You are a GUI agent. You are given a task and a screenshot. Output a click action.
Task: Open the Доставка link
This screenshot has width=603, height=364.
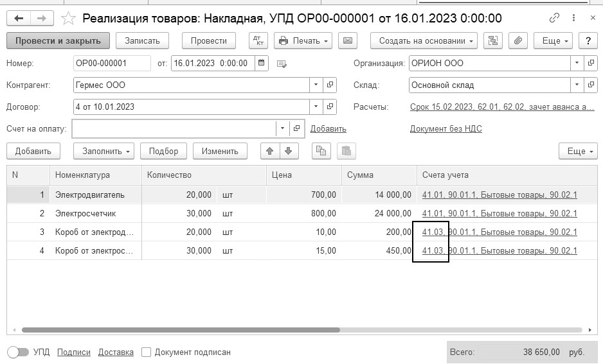(116, 352)
